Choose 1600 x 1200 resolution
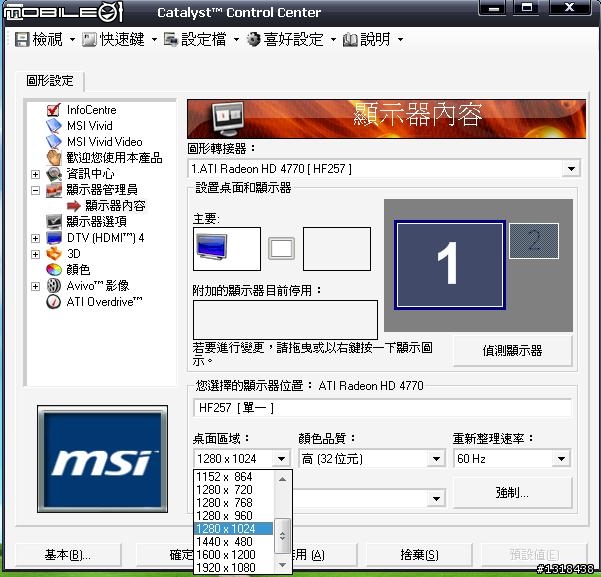Viewport: 601px width, 577px height. (234, 555)
